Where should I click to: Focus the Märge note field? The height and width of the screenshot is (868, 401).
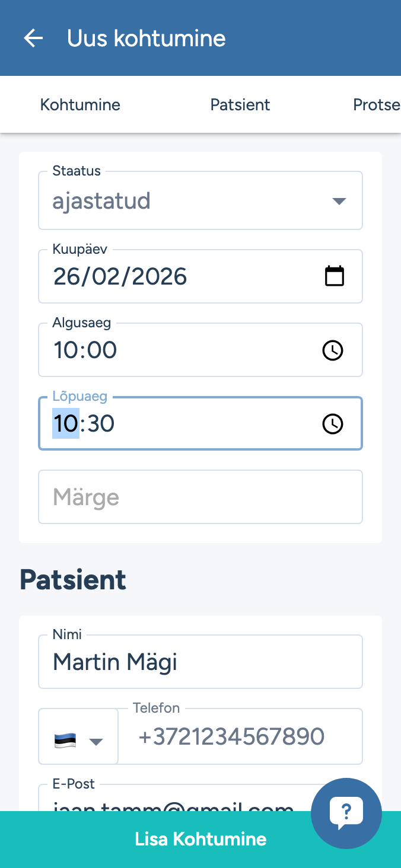coord(200,497)
